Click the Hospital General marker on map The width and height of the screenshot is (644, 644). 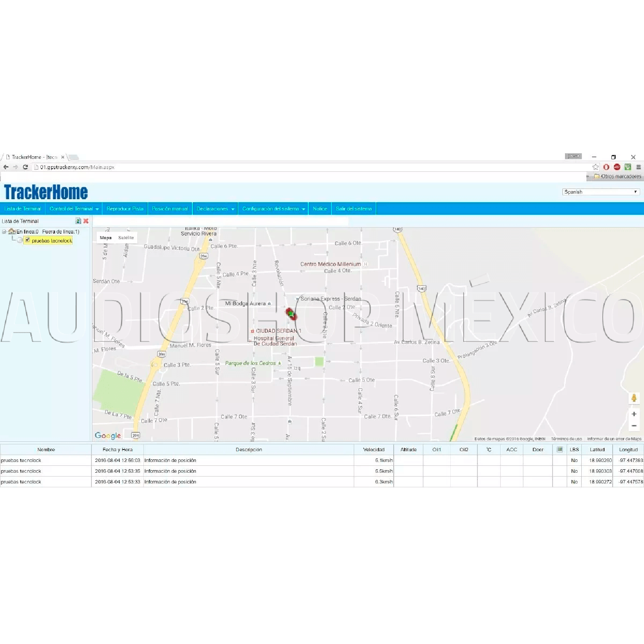click(x=249, y=341)
